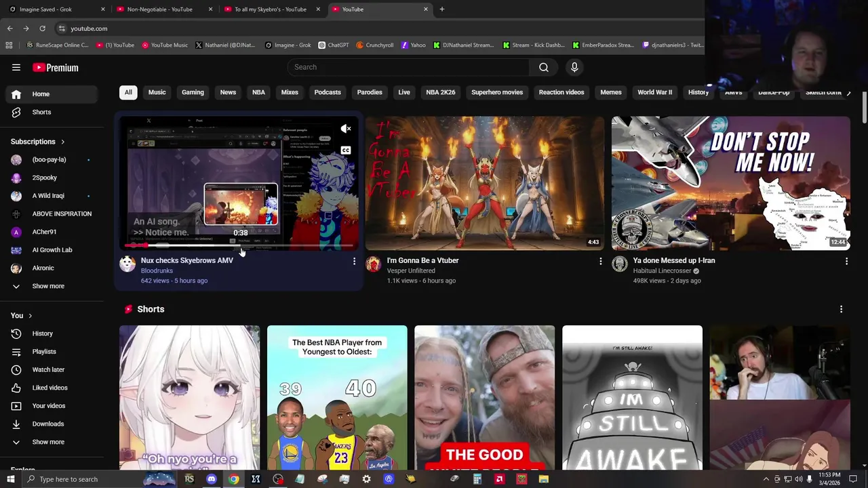Click the search magnifier button
The height and width of the screenshot is (488, 868).
point(543,67)
